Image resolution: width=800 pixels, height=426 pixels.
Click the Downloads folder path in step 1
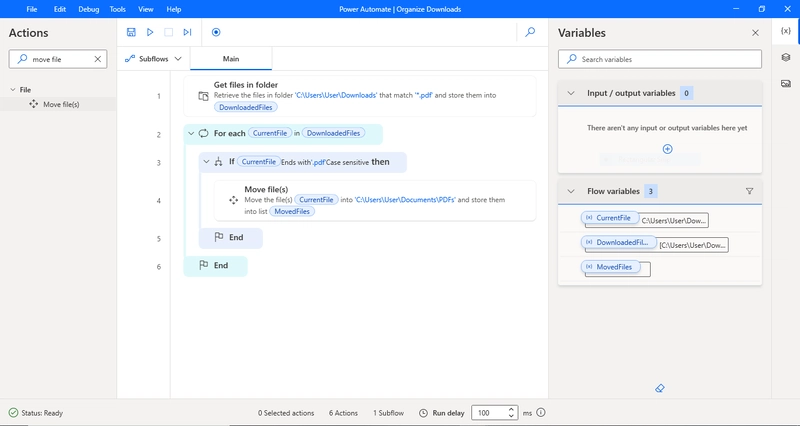pos(336,95)
